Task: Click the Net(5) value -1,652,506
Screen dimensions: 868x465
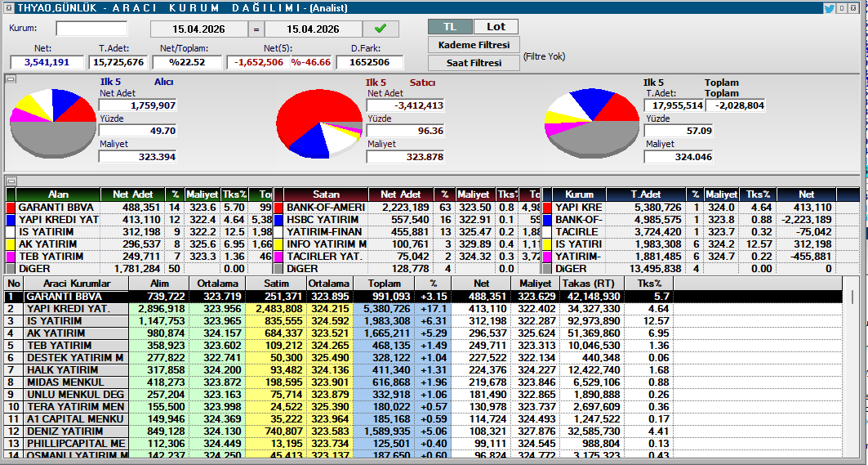Action: tap(258, 62)
